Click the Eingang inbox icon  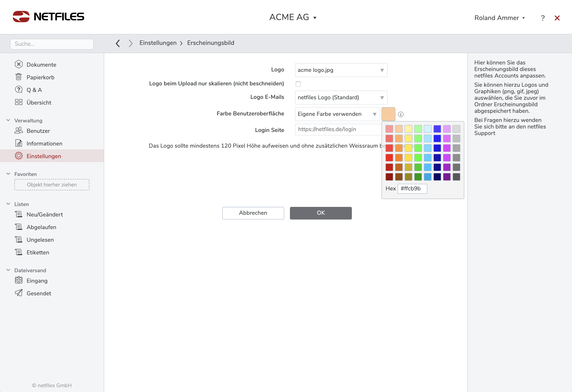click(19, 280)
